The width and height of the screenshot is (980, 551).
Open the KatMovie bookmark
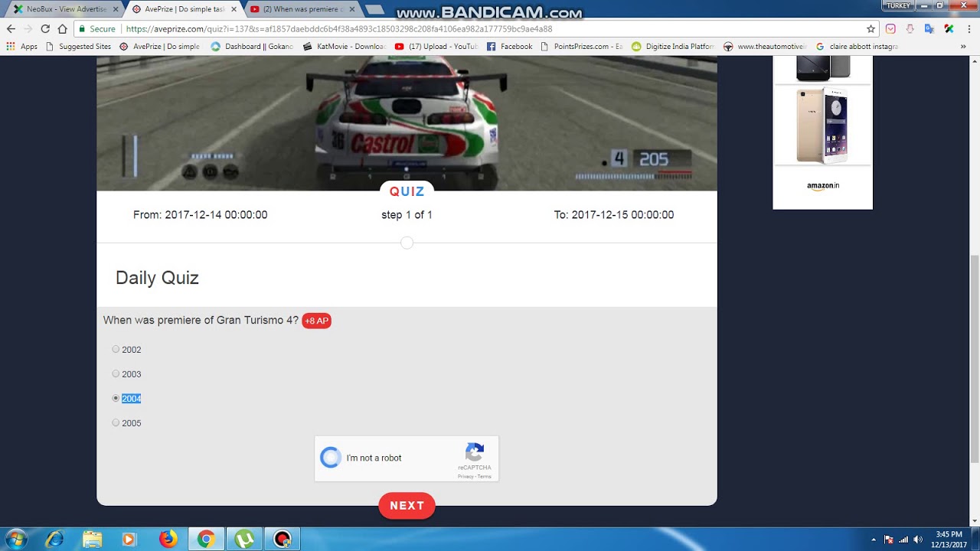point(345,47)
